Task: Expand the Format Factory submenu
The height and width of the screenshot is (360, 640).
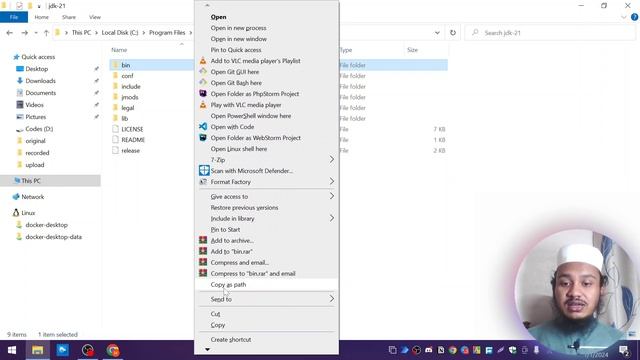Action: click(331, 182)
